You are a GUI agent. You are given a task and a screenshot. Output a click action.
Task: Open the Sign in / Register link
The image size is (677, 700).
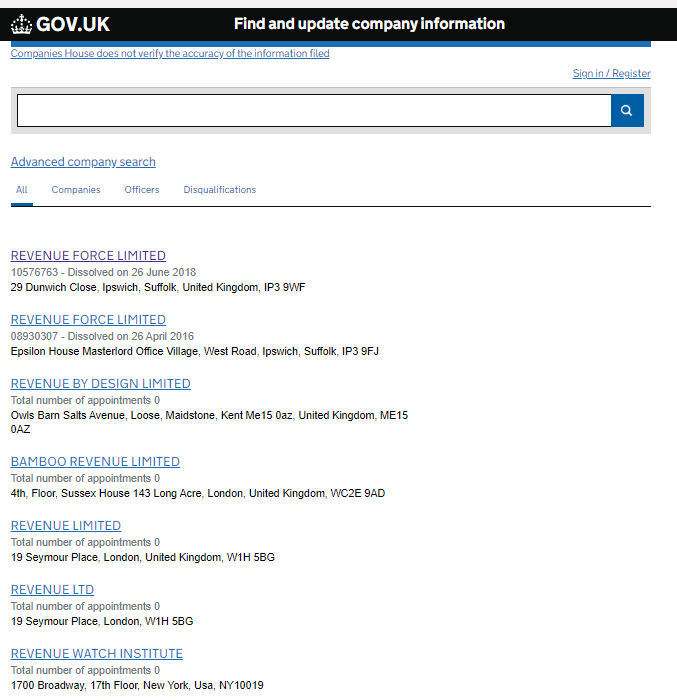[x=611, y=74]
